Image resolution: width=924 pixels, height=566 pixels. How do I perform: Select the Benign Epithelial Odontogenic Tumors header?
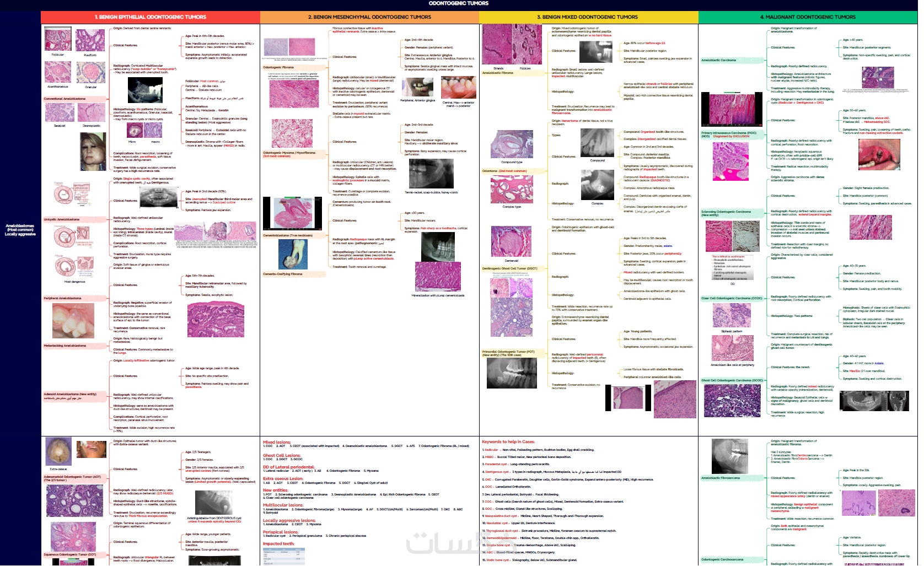click(150, 17)
